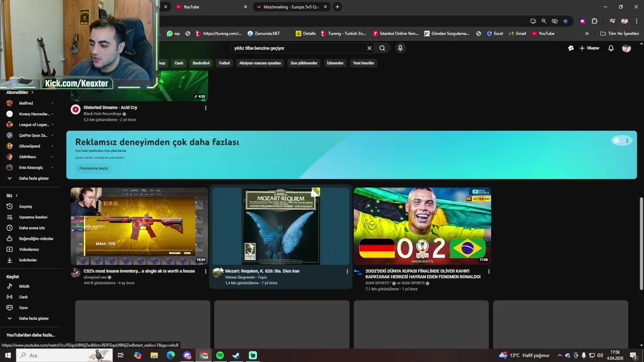Select the Basketbol filter chip
The image size is (644, 362).
201,63
